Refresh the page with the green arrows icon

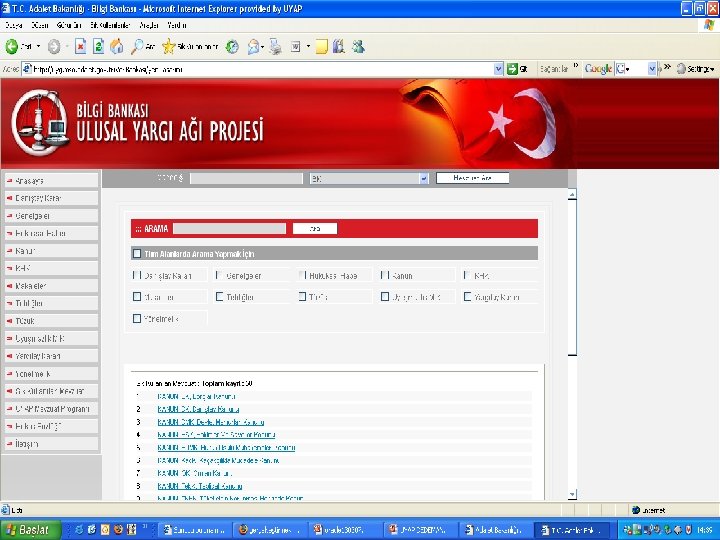coord(98,46)
